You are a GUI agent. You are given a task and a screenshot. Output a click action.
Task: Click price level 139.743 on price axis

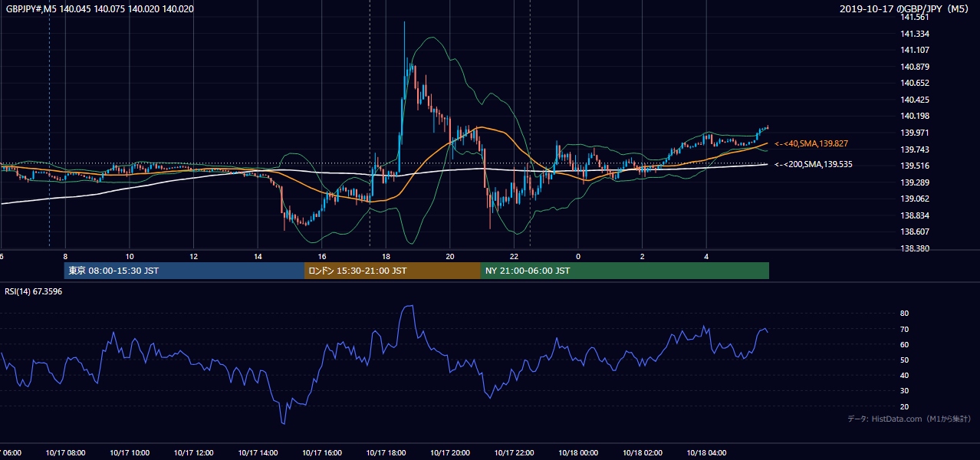(916, 149)
